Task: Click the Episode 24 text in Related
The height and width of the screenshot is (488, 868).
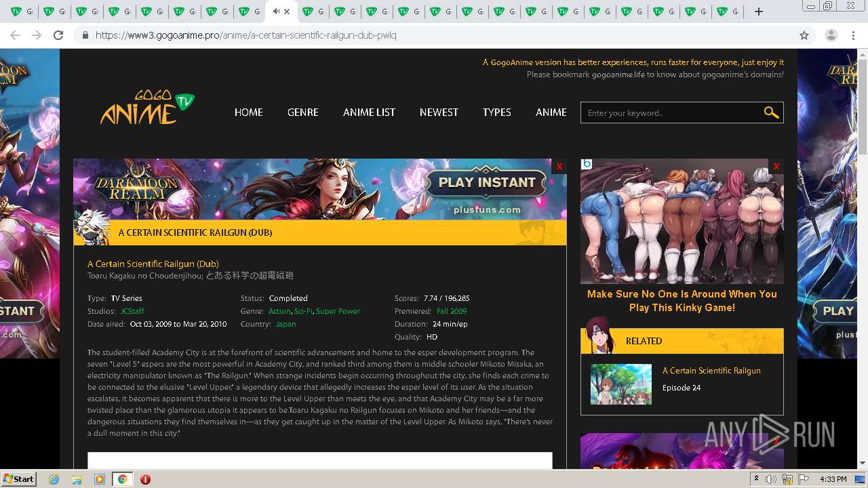Action: coord(682,388)
